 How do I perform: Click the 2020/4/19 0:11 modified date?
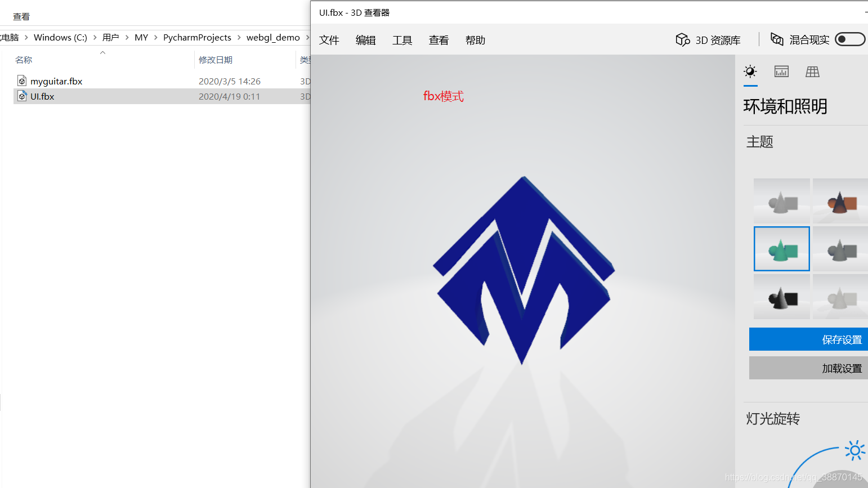pos(230,97)
